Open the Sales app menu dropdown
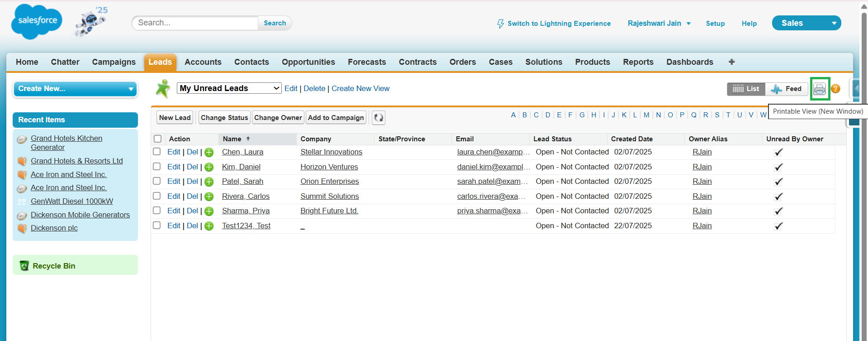 [806, 23]
